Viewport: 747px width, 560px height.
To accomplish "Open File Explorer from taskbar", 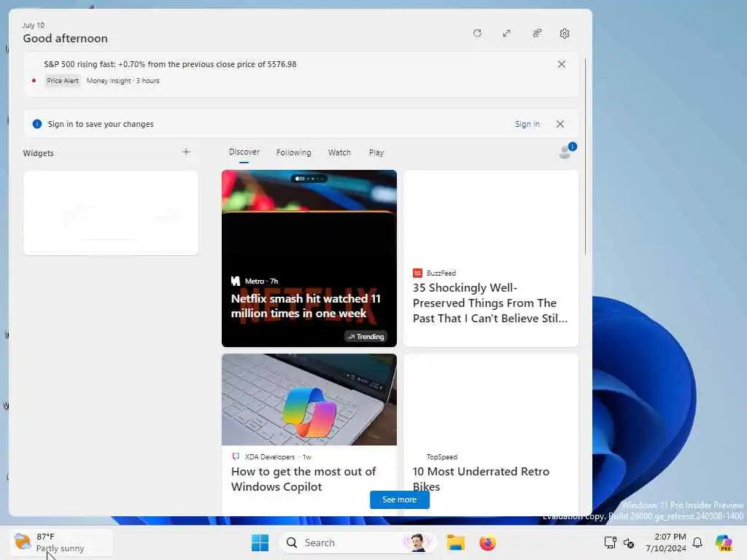I will [x=455, y=542].
